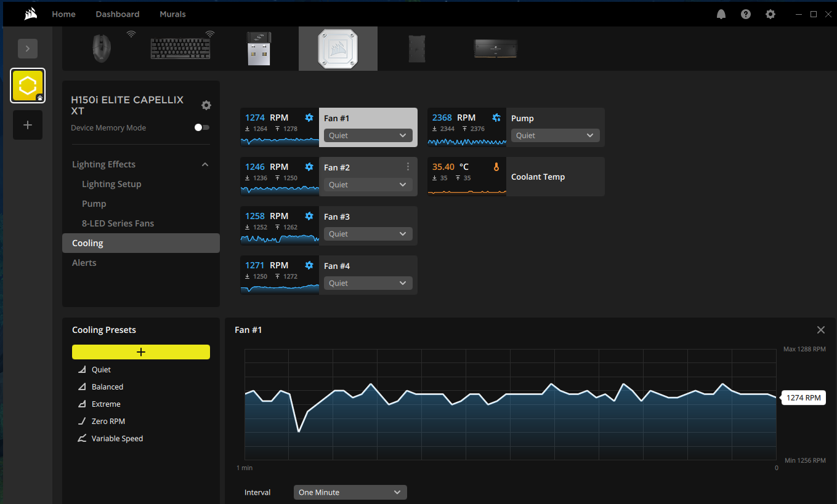Open the help question mark icon

click(x=746, y=14)
